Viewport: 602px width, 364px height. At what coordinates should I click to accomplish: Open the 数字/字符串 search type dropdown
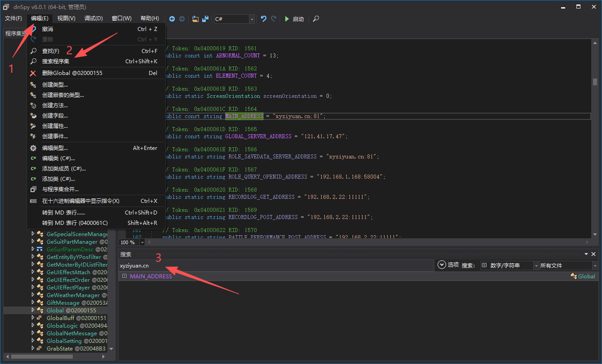tap(536, 266)
